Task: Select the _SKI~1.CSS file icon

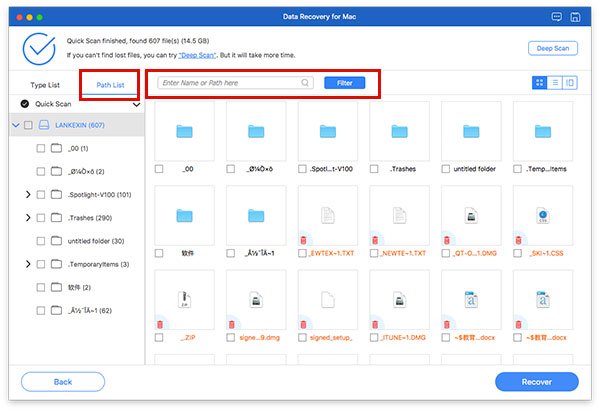Action: [543, 215]
